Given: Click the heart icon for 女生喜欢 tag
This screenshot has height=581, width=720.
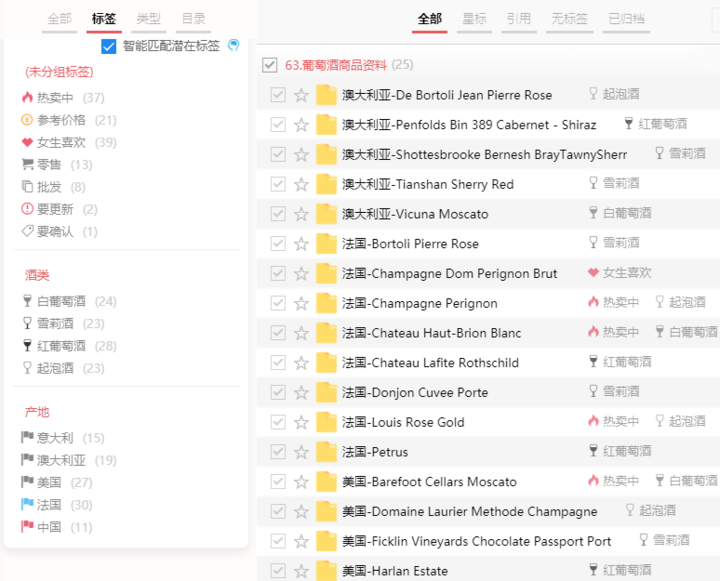Looking at the screenshot, I should coord(27,142).
